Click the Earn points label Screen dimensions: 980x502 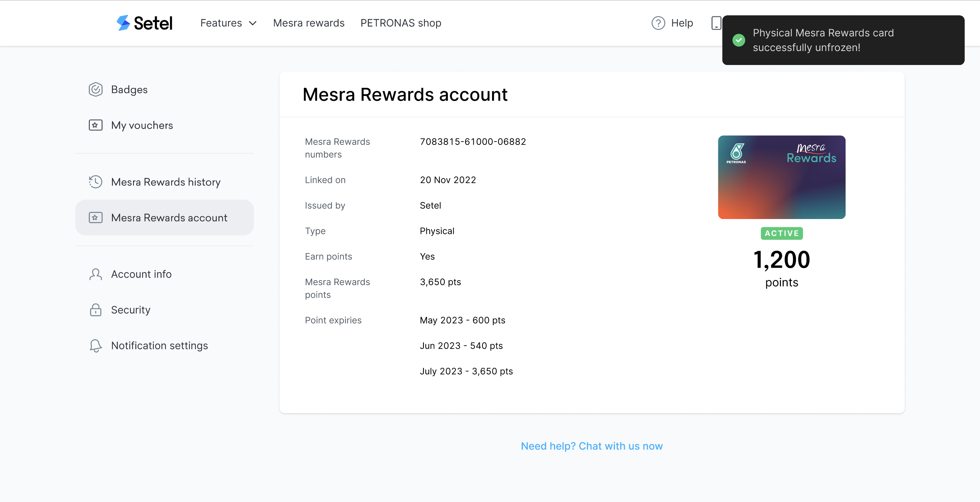click(x=328, y=256)
